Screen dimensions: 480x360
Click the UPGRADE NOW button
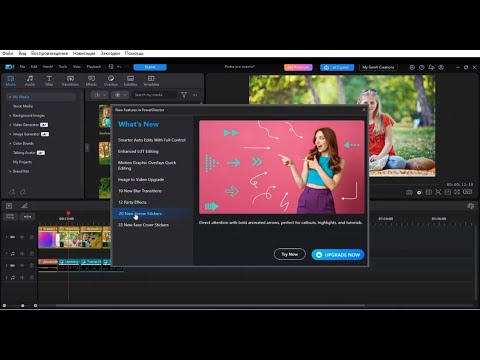click(x=338, y=255)
